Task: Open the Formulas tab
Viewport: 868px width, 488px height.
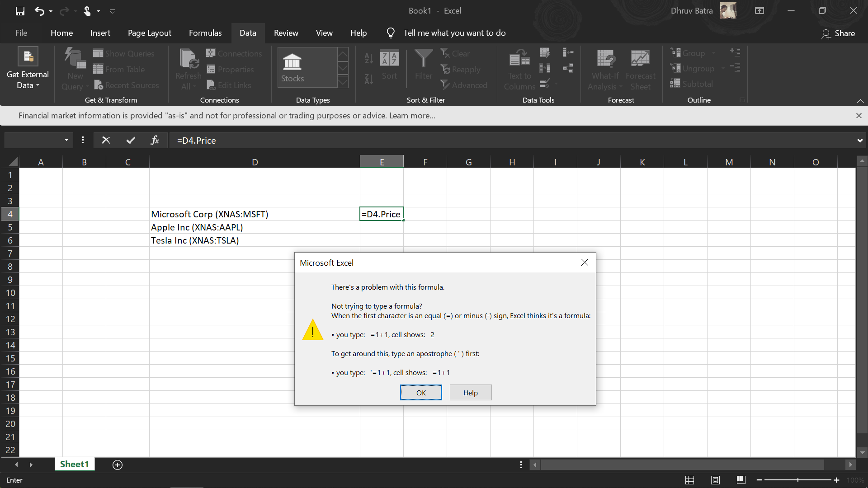Action: [x=205, y=33]
